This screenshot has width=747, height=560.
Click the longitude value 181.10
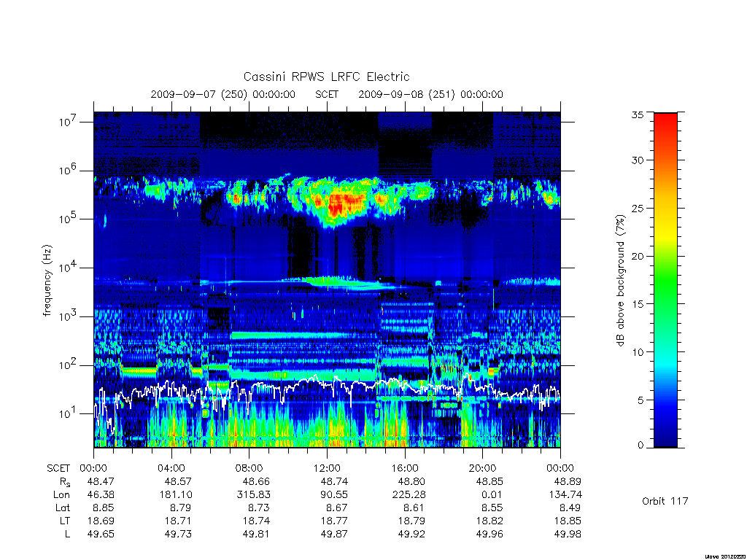pos(175,495)
